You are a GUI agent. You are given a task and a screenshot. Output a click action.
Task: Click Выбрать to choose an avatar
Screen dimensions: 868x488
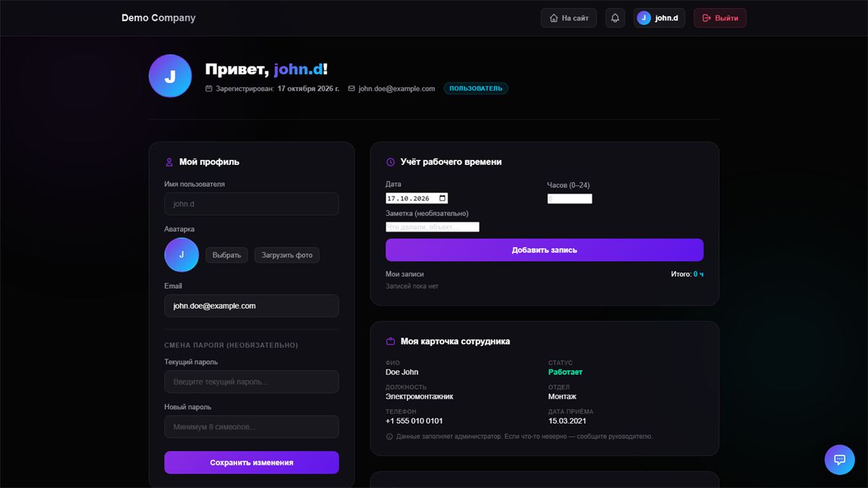tap(226, 255)
